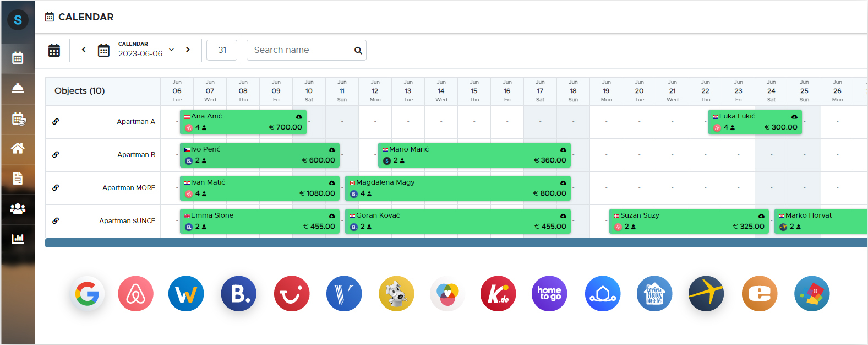The height and width of the screenshot is (345, 868).
Task: Click the red K.de logo
Action: pyautogui.click(x=498, y=294)
